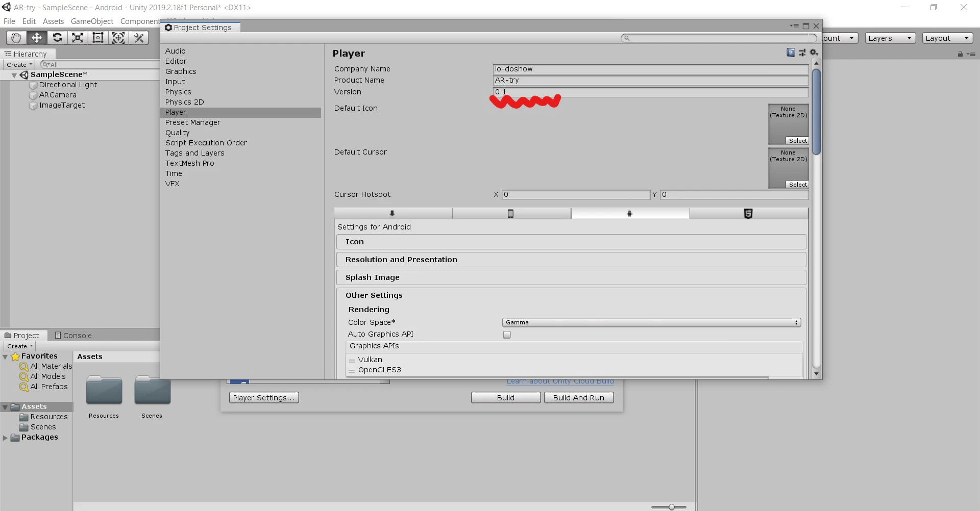Open the Edit menu

coord(29,21)
